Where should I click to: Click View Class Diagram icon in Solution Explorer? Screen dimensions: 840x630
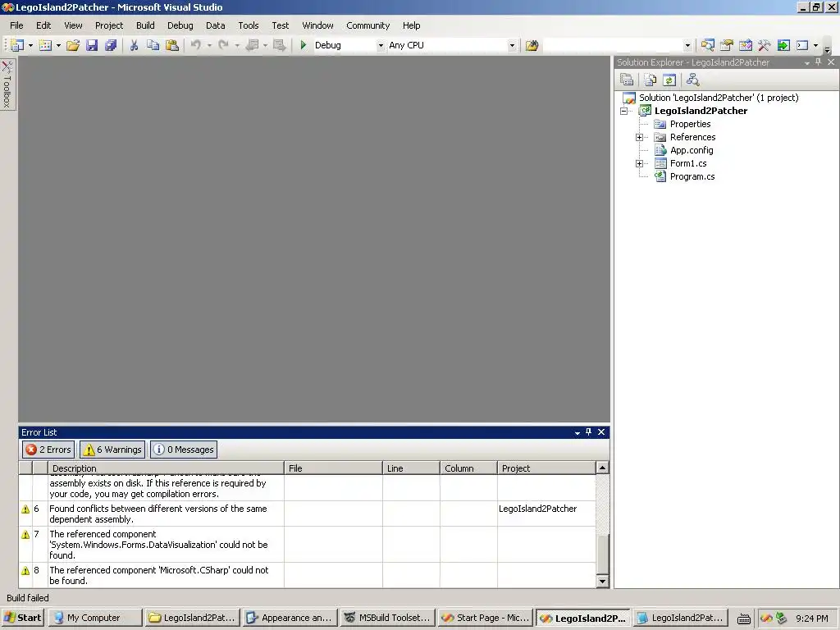692,80
